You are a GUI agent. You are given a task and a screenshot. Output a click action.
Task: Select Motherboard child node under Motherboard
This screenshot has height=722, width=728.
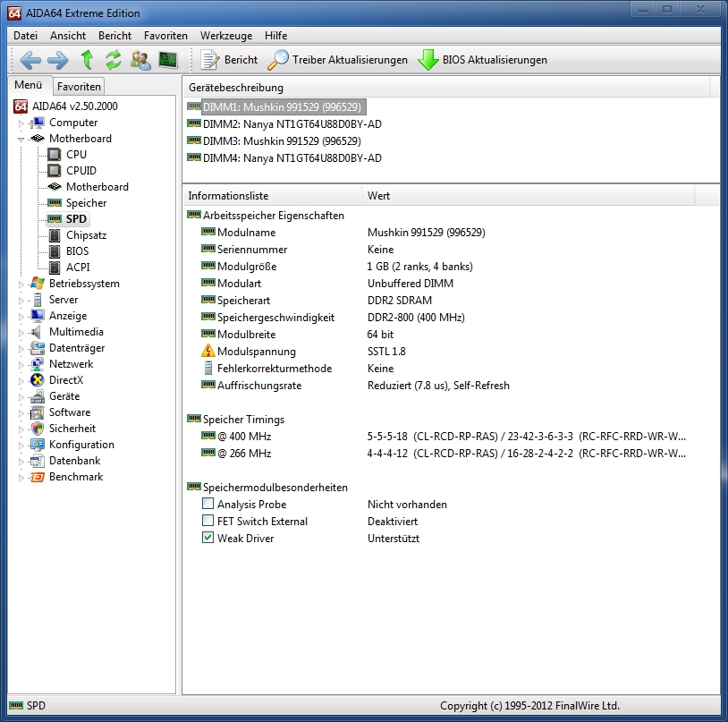tap(97, 187)
